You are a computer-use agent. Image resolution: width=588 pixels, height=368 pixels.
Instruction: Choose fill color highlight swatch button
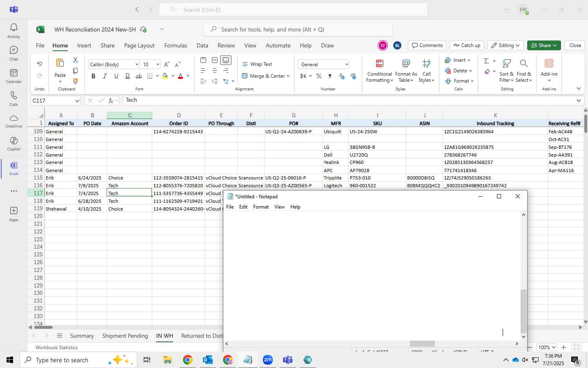[x=165, y=76]
